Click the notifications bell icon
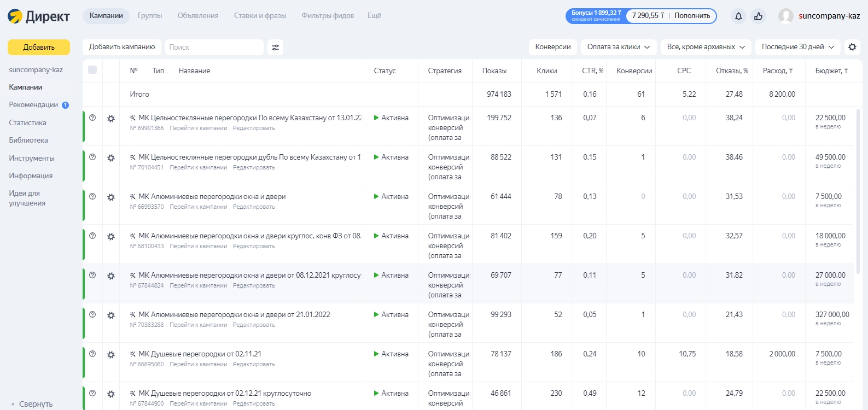868x410 pixels. coord(738,16)
